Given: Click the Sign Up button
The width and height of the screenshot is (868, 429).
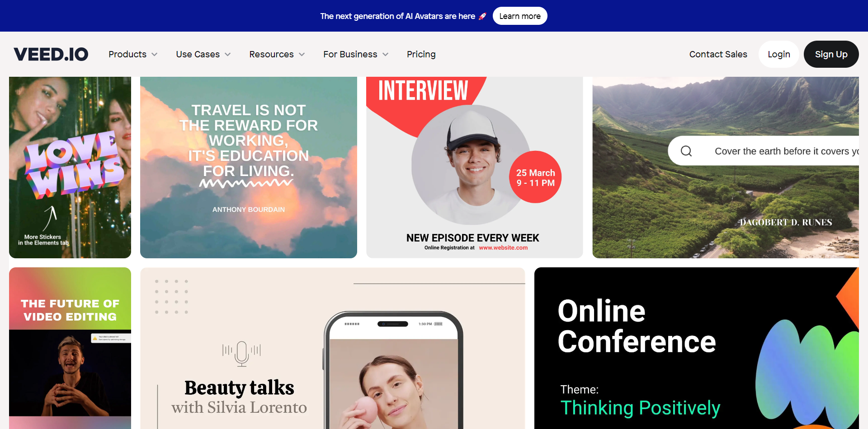Looking at the screenshot, I should coord(831,54).
